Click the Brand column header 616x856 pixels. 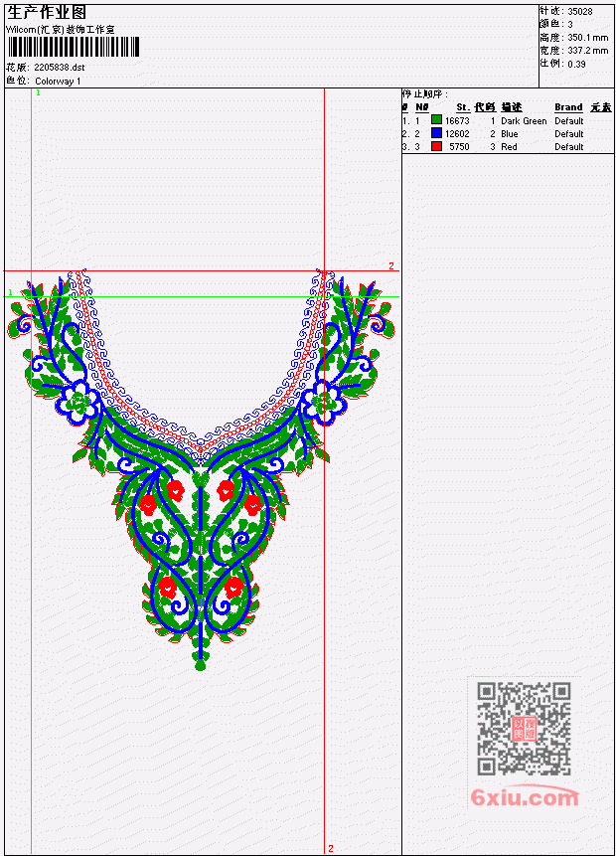pyautogui.click(x=568, y=107)
